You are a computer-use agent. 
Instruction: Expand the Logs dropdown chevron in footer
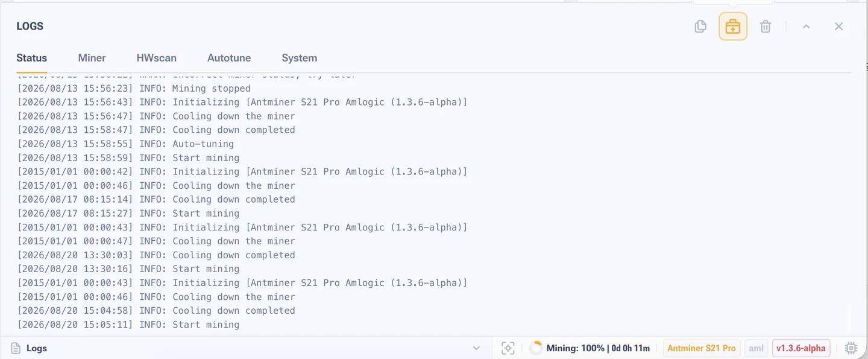[x=476, y=348]
